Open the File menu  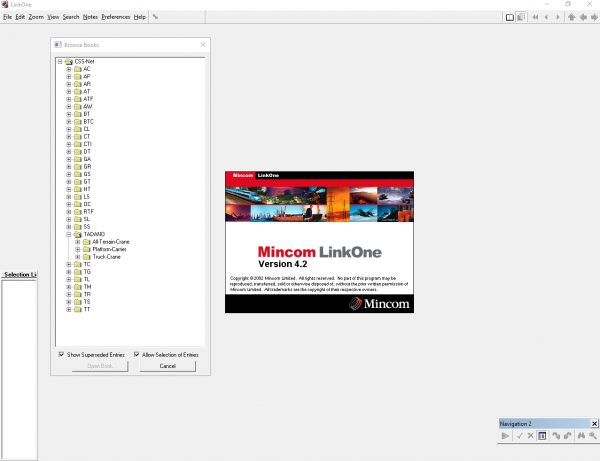point(7,17)
